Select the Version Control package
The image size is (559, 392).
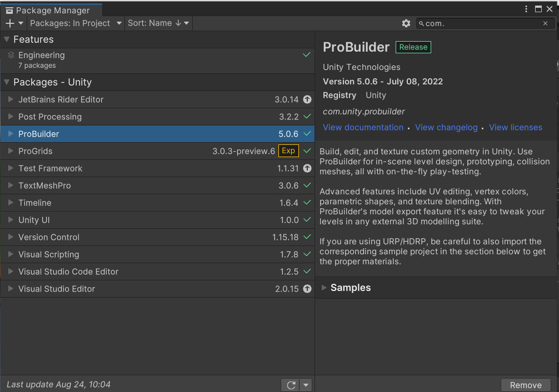(158, 237)
